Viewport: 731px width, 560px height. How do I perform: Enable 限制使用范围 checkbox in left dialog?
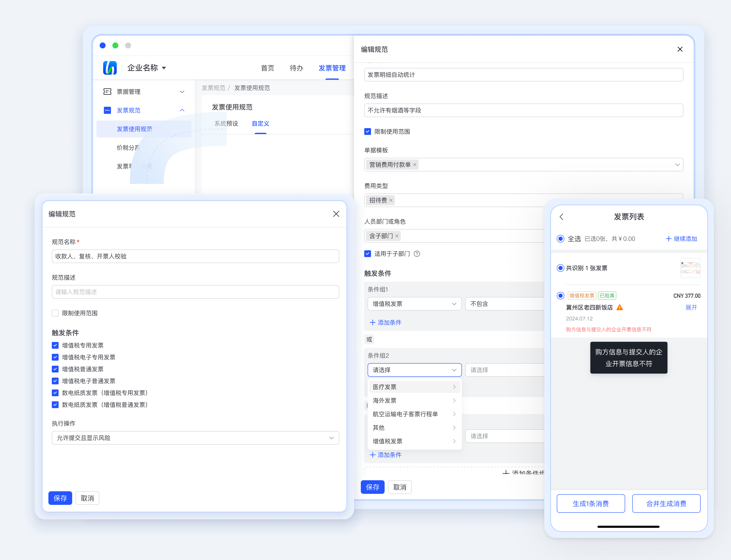tap(55, 313)
